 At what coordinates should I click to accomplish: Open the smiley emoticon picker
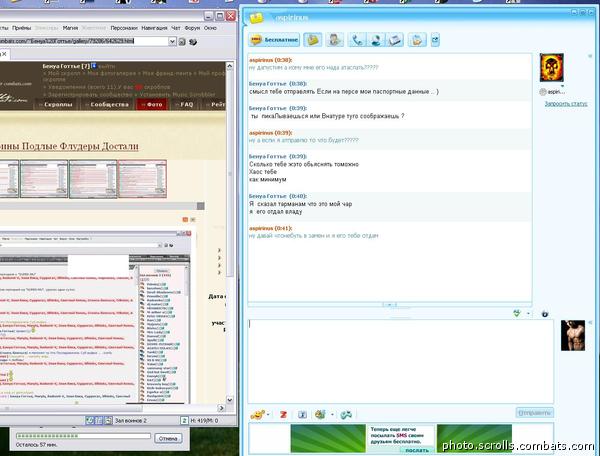[x=258, y=415]
